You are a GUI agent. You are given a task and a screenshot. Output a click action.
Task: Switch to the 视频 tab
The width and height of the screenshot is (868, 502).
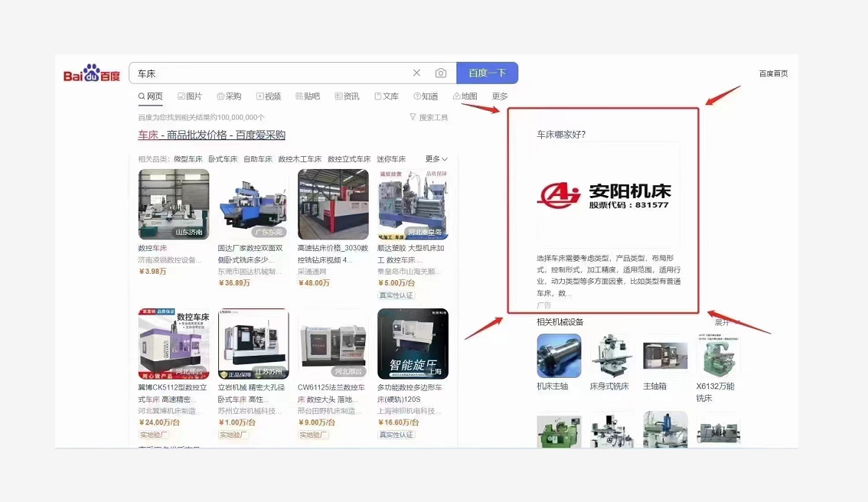(x=269, y=96)
